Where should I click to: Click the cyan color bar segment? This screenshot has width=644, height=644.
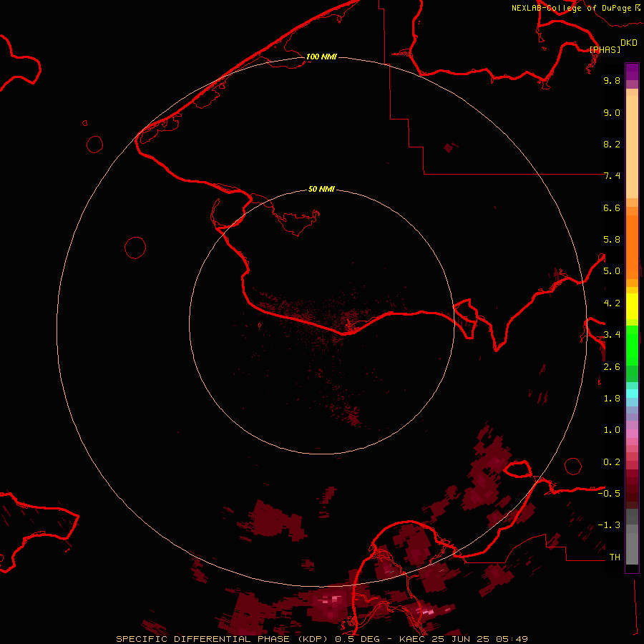(632, 394)
